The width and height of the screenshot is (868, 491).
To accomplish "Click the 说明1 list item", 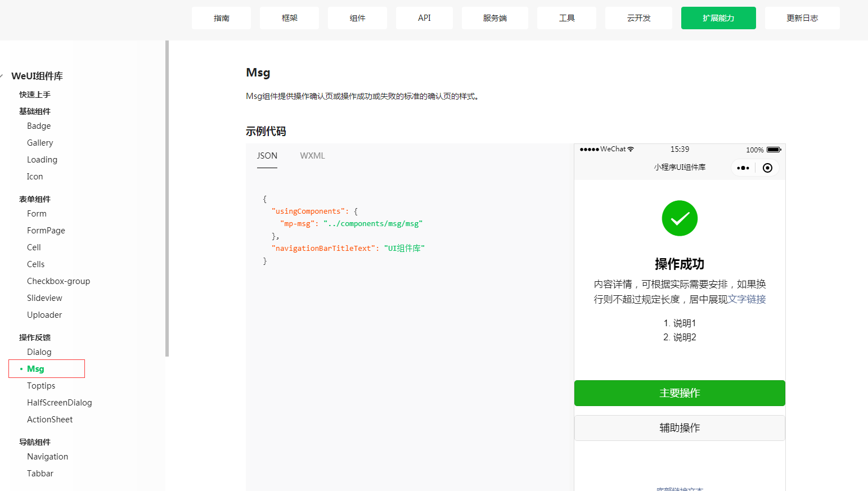I will click(680, 323).
